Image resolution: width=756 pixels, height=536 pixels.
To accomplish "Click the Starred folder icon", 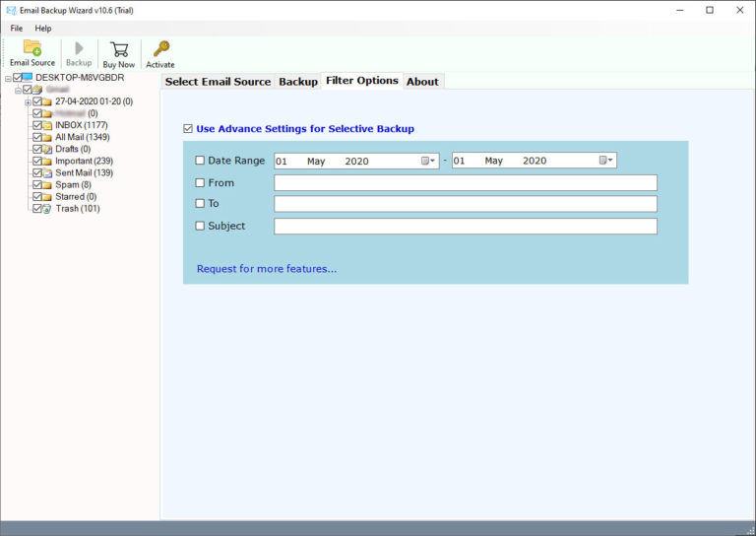I will (x=47, y=197).
